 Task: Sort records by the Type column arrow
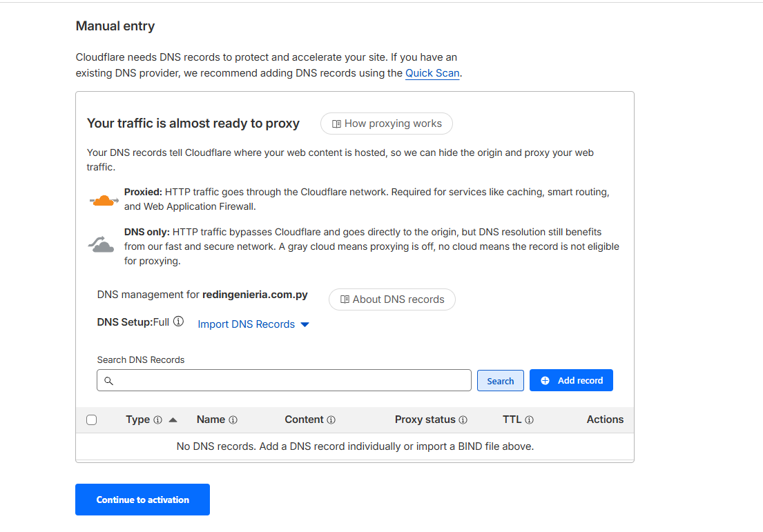click(x=173, y=420)
